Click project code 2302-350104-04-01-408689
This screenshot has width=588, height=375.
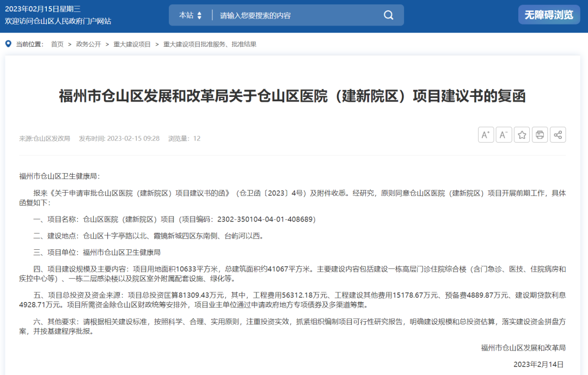(x=265, y=219)
